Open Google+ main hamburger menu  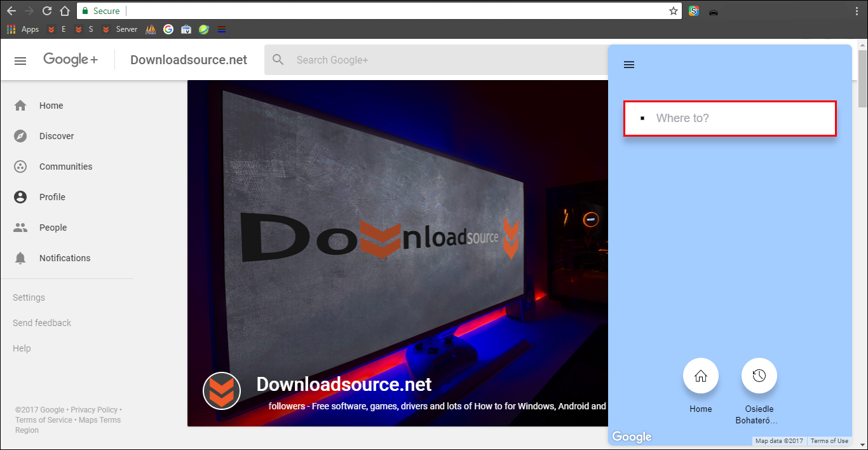[x=20, y=60]
